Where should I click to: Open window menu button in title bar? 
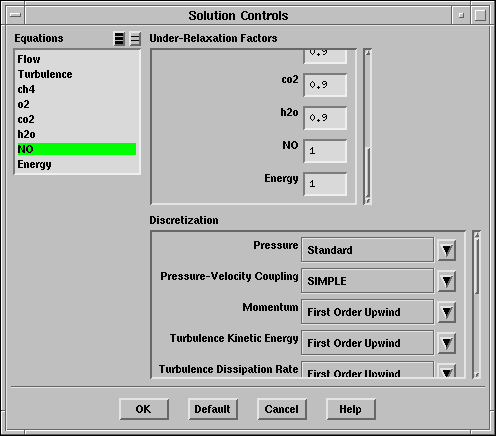tap(15, 15)
